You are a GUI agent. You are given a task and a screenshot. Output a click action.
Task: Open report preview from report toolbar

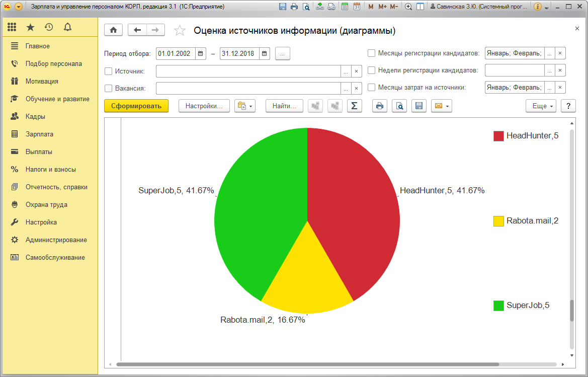coord(399,106)
